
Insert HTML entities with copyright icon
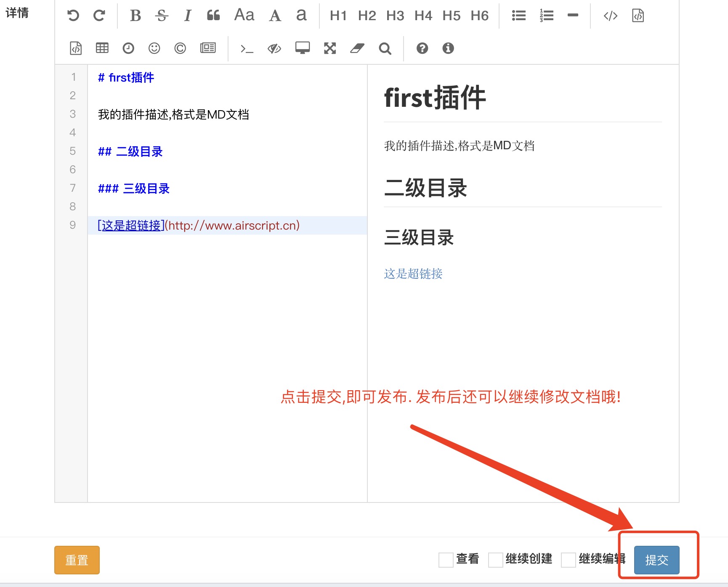[180, 48]
